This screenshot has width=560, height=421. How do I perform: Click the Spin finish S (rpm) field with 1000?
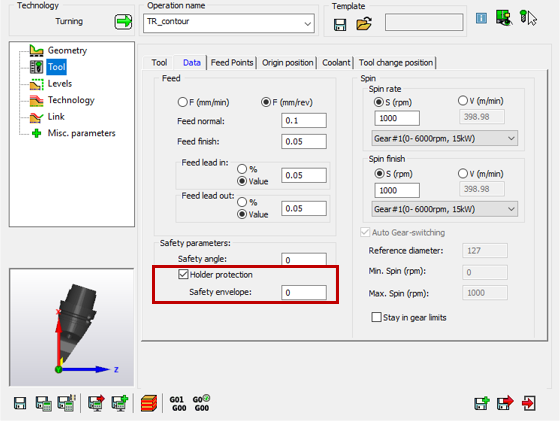(397, 190)
